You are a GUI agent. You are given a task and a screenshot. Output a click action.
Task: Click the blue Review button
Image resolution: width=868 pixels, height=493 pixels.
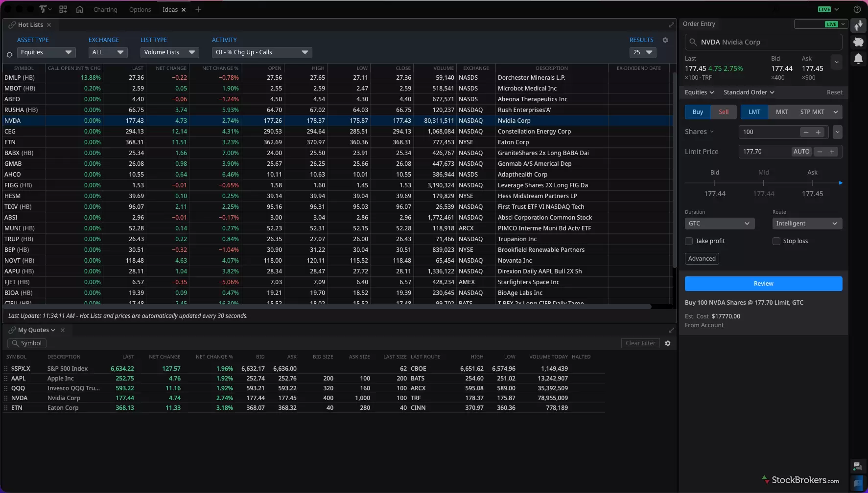[x=763, y=284]
